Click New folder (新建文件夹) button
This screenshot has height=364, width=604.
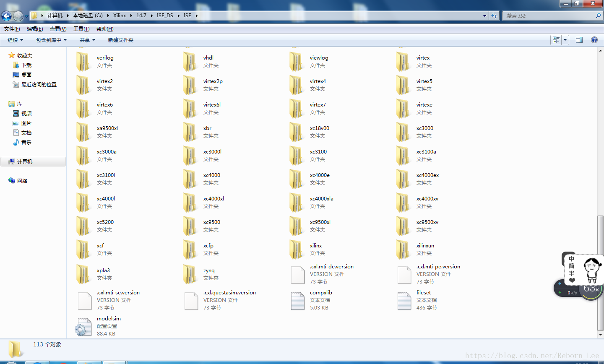point(121,40)
